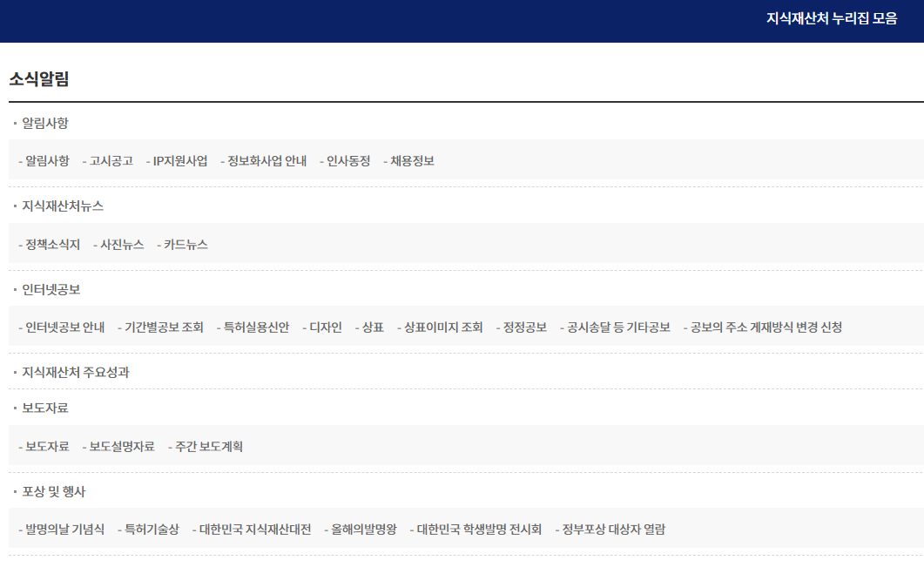
Task: Click 공보의 주소 게재방식 변경 신청
Action: pyautogui.click(x=766, y=327)
